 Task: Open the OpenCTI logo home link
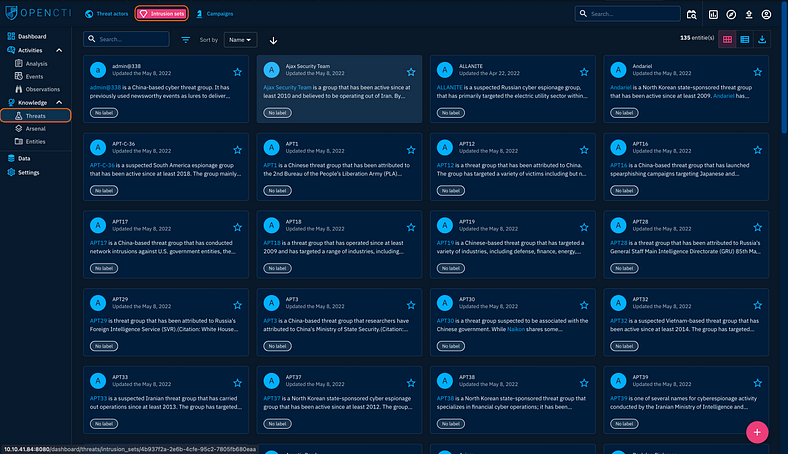point(38,13)
